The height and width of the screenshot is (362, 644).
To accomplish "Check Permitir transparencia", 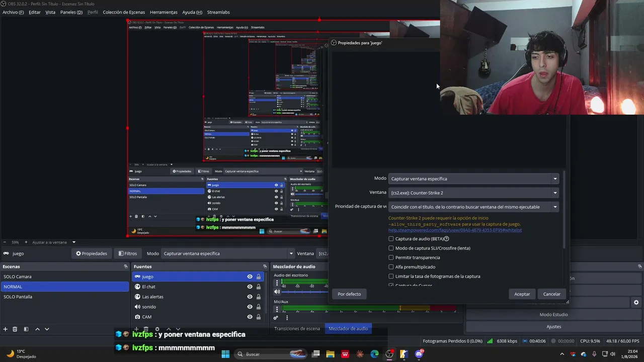I will 391,257.
